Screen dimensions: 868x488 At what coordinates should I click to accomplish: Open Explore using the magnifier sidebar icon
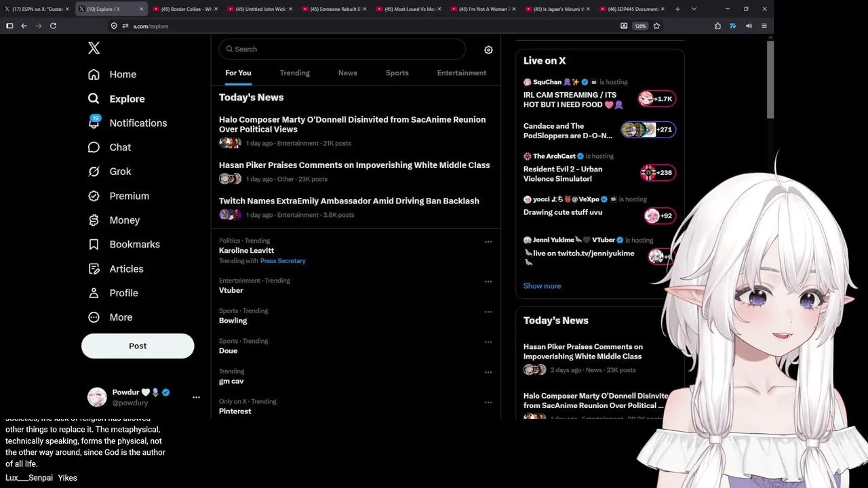pyautogui.click(x=94, y=99)
